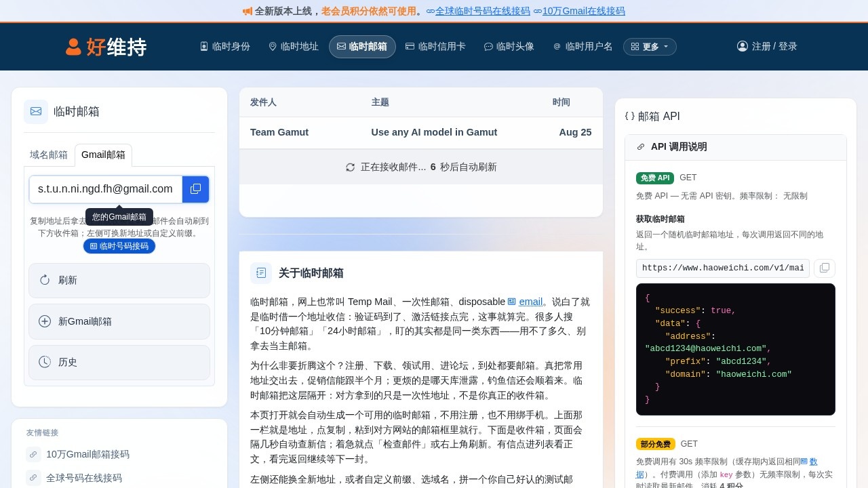
Task: Click the refresh spinner icon beside 正在接收邮件
Action: 350,167
